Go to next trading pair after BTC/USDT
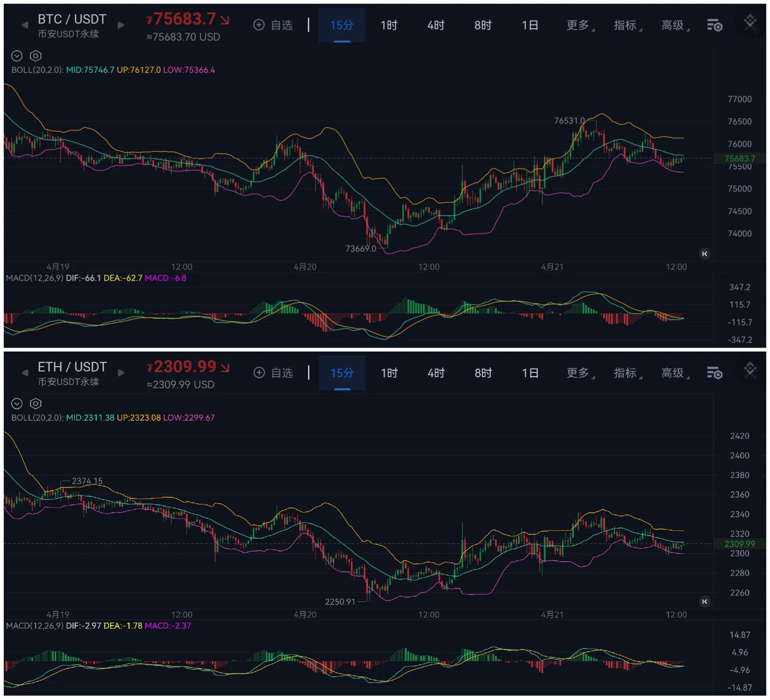770x700 pixels. coord(121,25)
